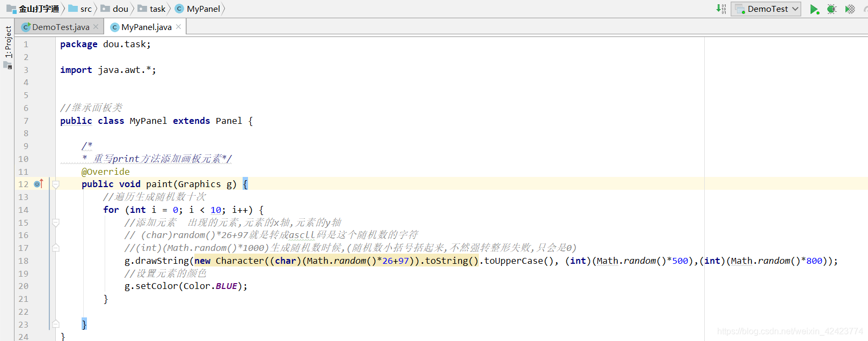Click the highlighted new Character expression

(336, 261)
